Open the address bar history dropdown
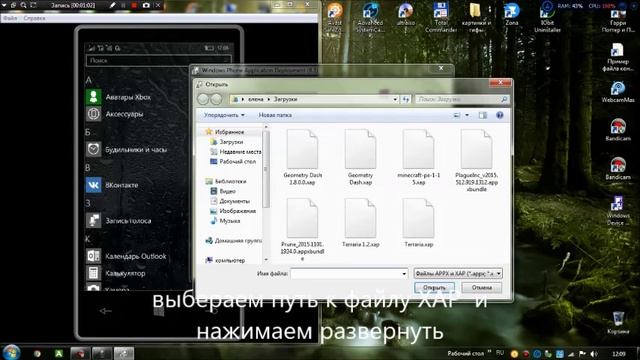This screenshot has height=360, width=640. (395, 99)
